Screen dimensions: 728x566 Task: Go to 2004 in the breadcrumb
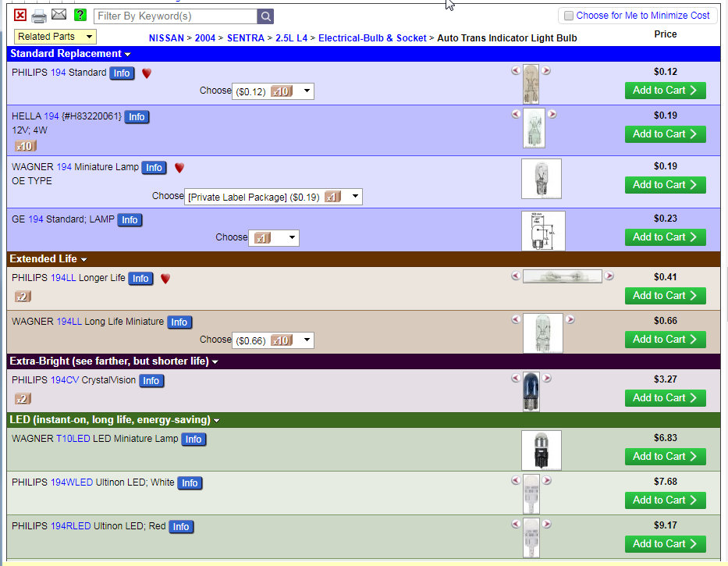click(204, 38)
